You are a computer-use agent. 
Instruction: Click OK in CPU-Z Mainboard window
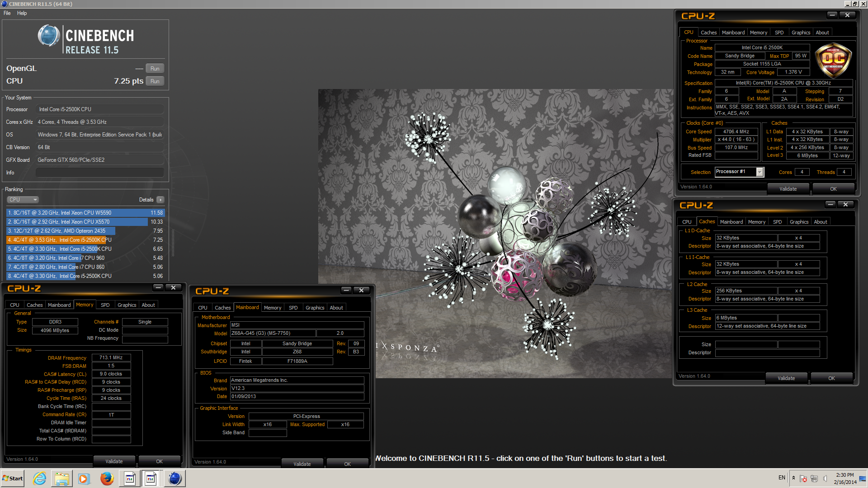(x=347, y=464)
